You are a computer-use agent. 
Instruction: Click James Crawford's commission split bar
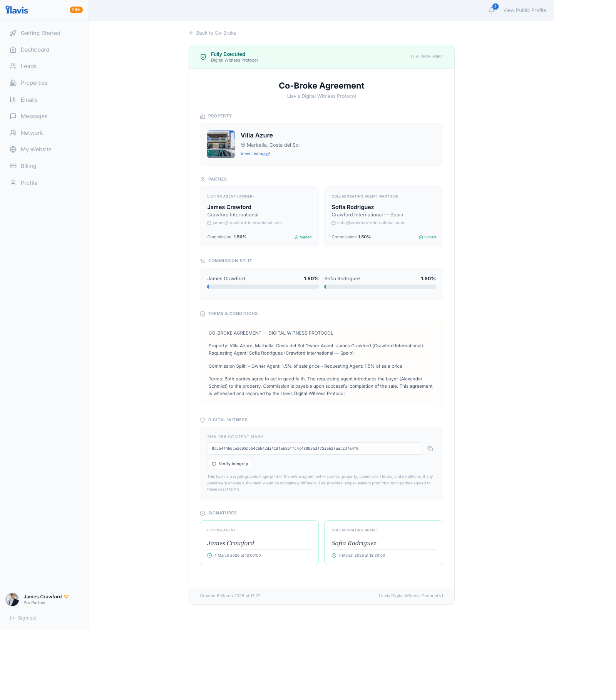click(x=263, y=286)
